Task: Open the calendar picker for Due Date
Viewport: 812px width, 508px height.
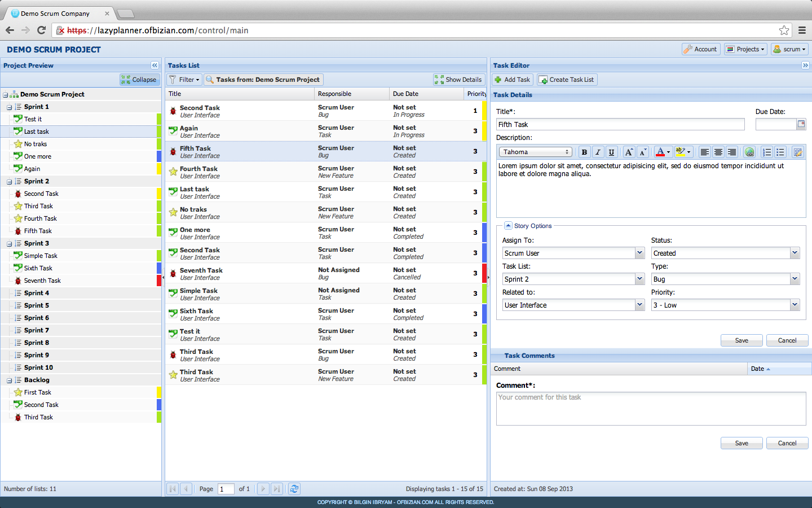Action: click(801, 124)
